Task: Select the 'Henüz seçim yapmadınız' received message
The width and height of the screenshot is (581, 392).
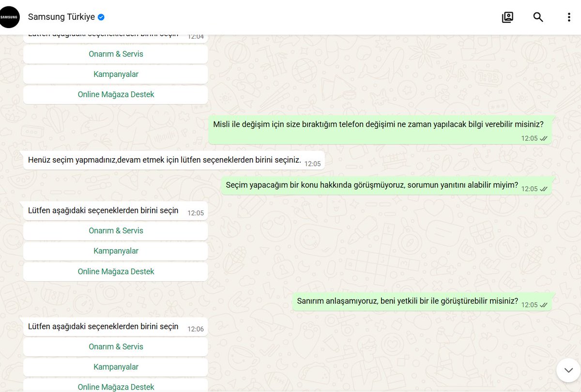Action: pos(174,160)
